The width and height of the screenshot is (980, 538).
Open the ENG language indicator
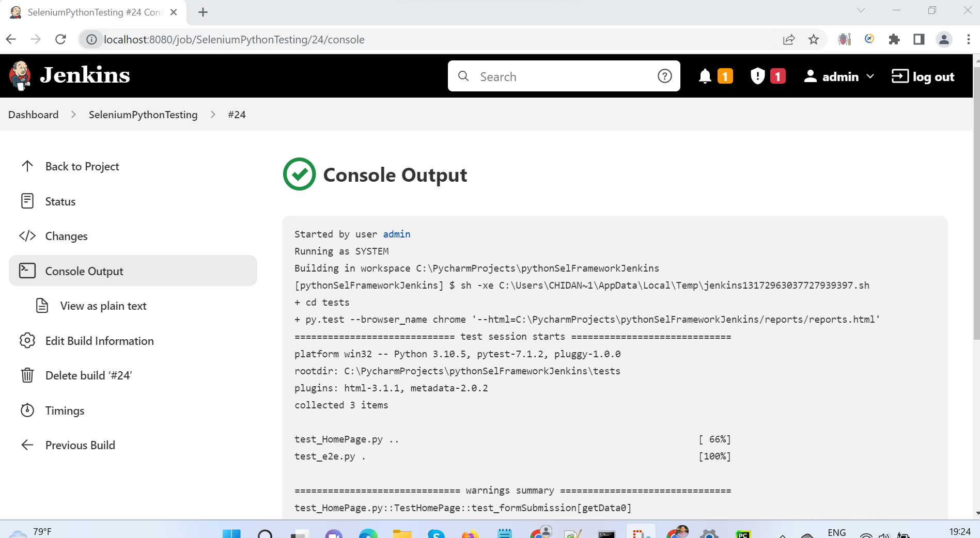836,532
